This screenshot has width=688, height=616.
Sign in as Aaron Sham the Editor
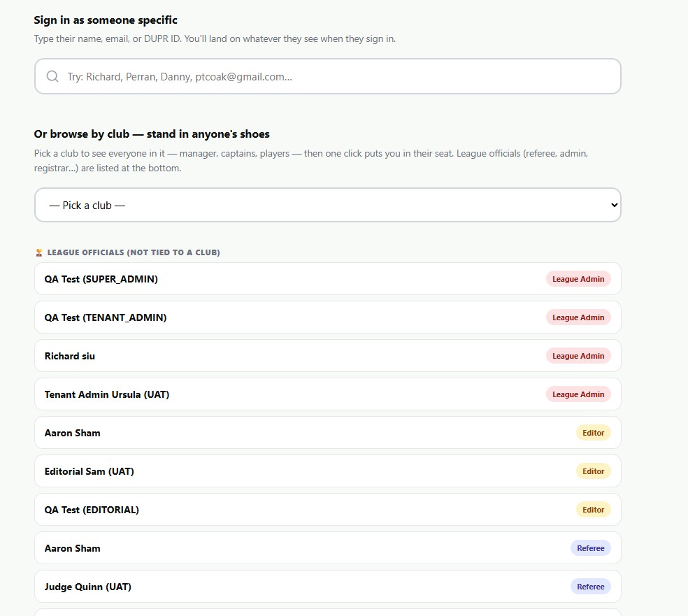(x=328, y=433)
